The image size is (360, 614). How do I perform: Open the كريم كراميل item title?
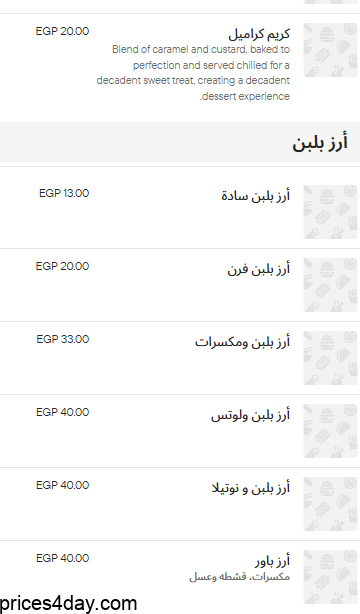coord(259,34)
